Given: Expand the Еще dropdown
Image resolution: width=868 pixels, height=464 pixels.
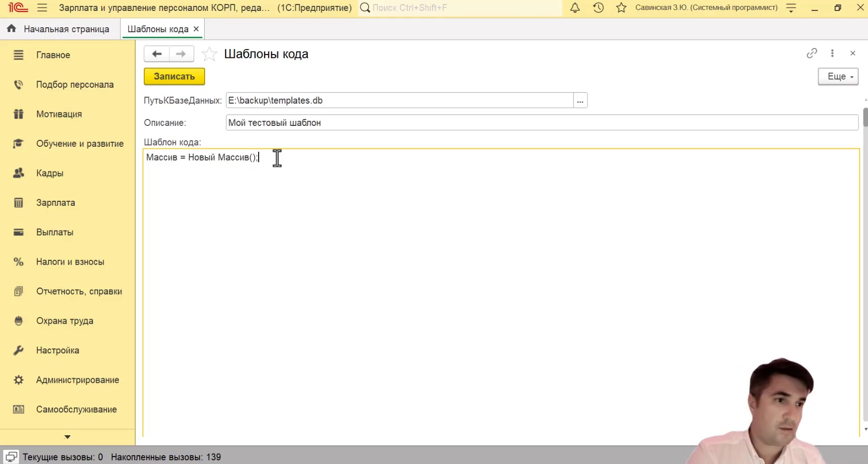Looking at the screenshot, I should tap(838, 76).
